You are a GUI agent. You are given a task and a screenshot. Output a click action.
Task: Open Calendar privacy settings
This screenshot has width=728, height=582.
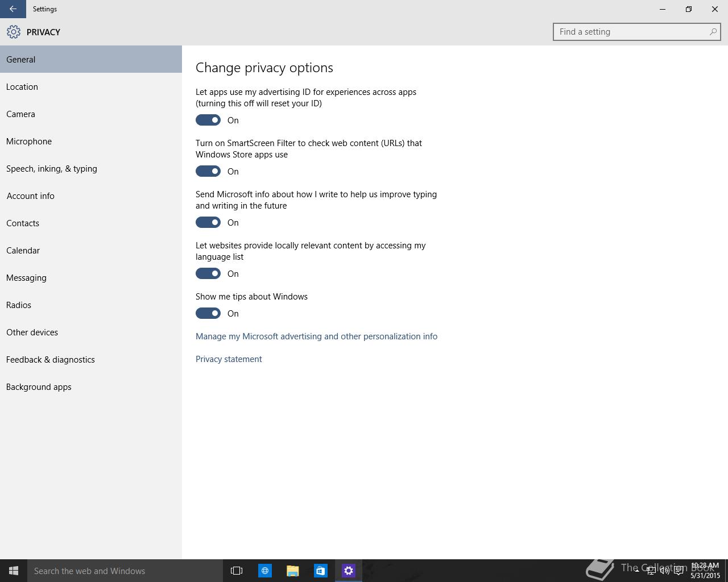91,250
